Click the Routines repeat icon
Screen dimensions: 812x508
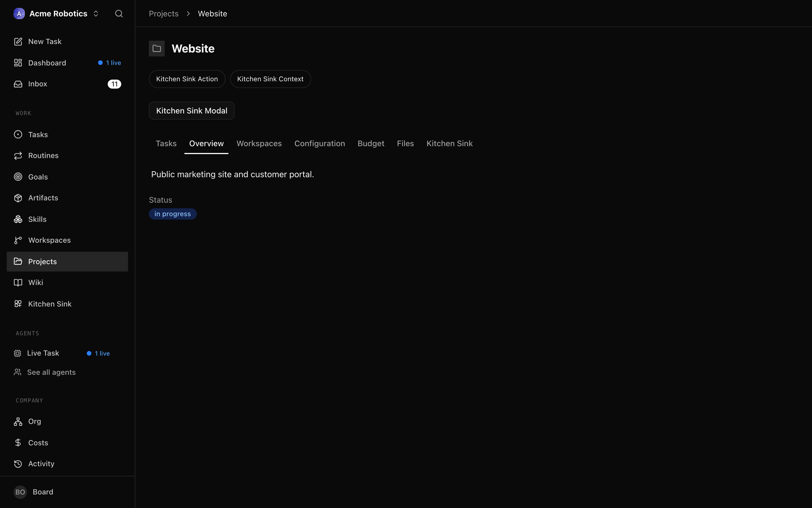(x=18, y=156)
